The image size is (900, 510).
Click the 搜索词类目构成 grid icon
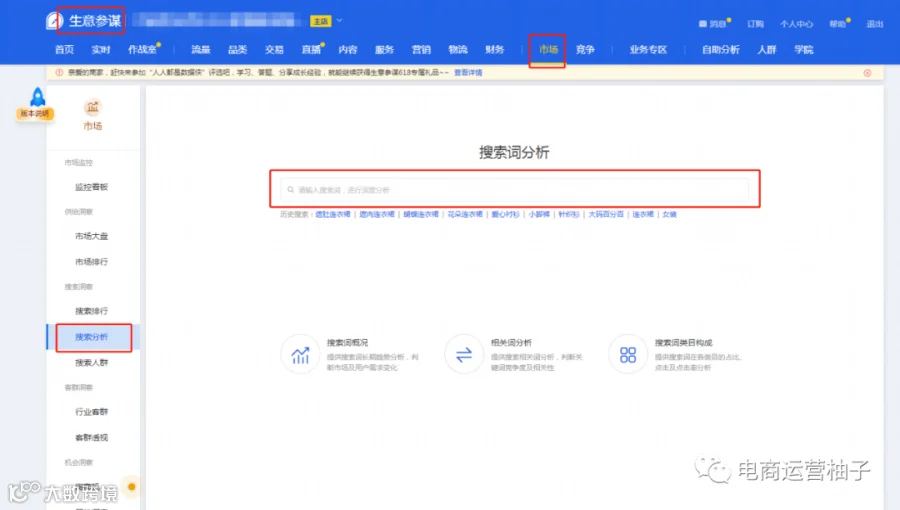tap(628, 355)
